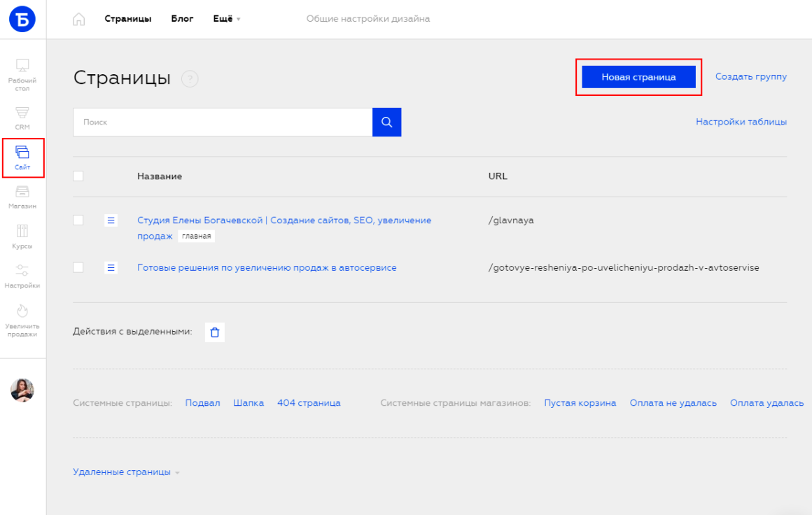
Task: Check the Студия Елены Богачевской page checkbox
Action: (78, 220)
